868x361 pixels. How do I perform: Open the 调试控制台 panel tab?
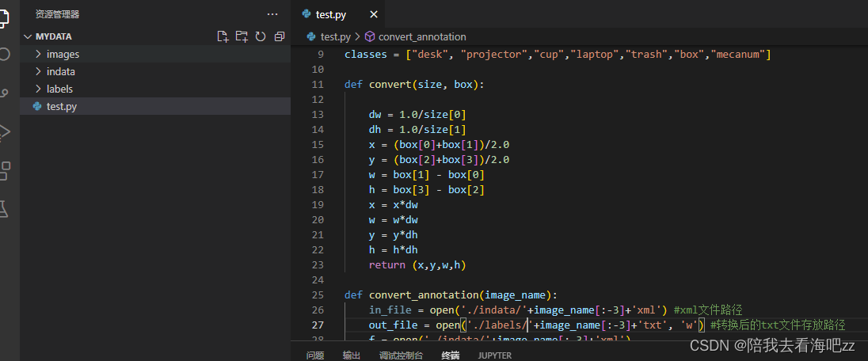[x=402, y=355]
